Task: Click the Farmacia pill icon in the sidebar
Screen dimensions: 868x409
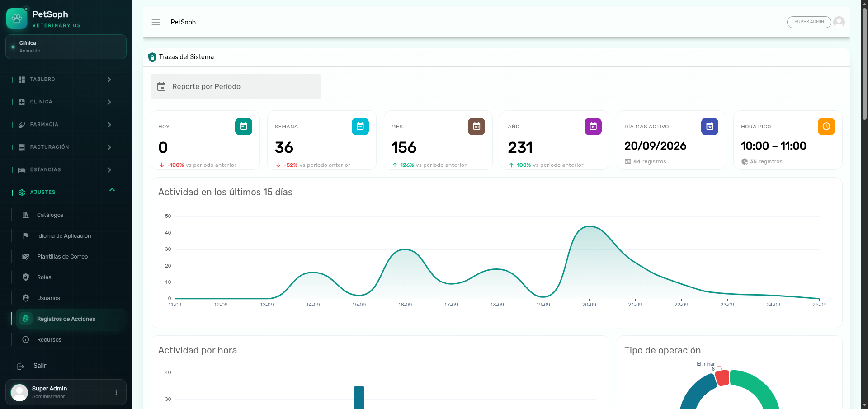Action: point(22,125)
